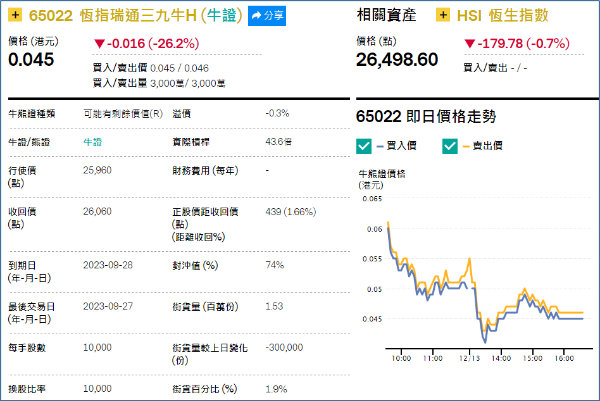Click the 14:00 time axis label
Image resolution: width=600 pixels, height=401 pixels.
pos(501,358)
